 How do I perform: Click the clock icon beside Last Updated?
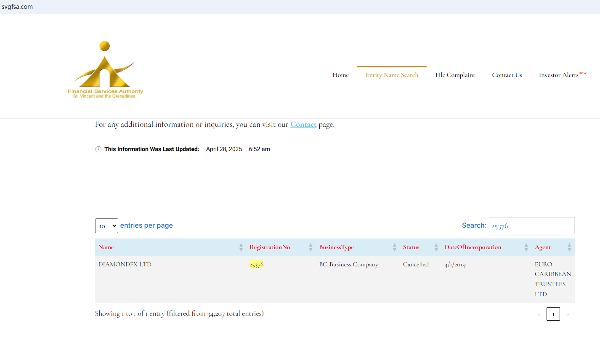click(x=98, y=149)
